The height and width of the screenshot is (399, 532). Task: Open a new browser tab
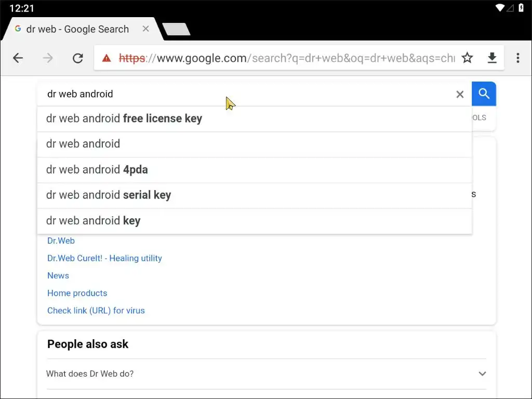[176, 30]
